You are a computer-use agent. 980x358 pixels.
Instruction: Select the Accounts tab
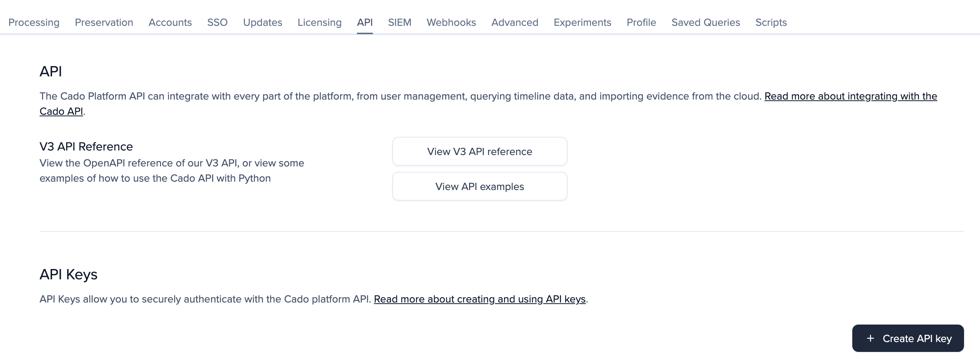[170, 22]
